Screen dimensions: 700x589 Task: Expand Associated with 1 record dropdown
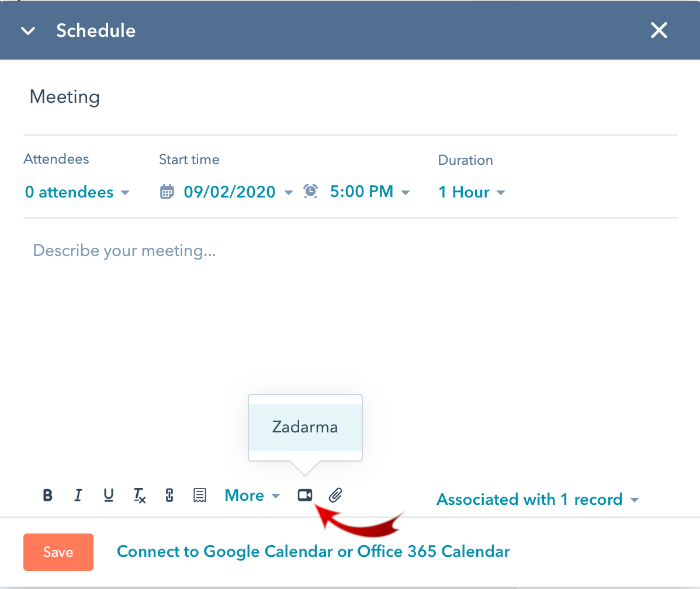538,499
